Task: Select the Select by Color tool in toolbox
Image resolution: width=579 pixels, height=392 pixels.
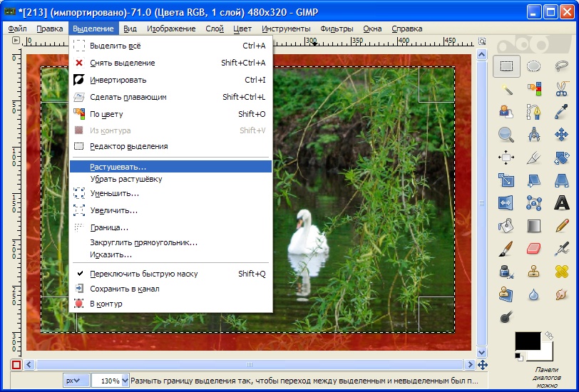Action: pyautogui.click(x=533, y=89)
